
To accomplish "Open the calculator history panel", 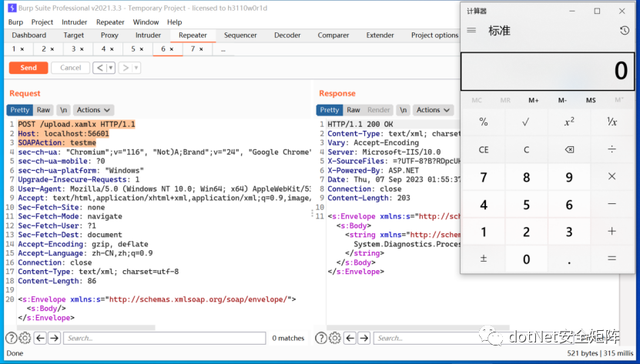I will (624, 31).
